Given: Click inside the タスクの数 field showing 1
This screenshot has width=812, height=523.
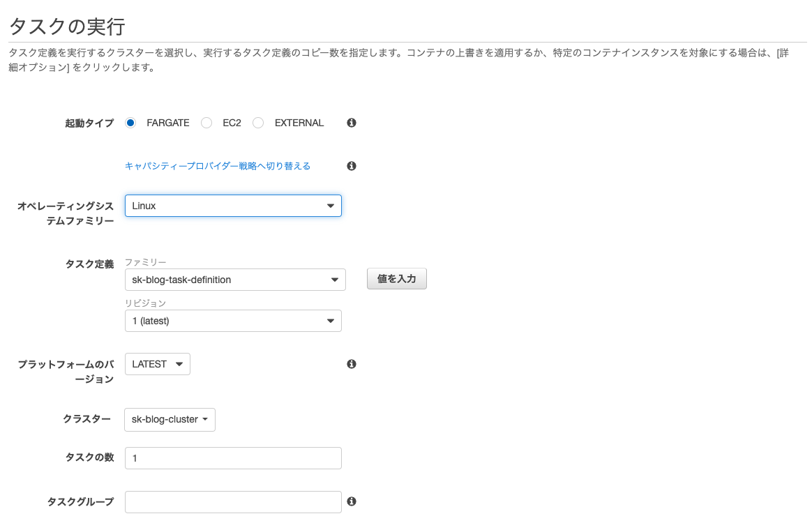Looking at the screenshot, I should [x=233, y=457].
